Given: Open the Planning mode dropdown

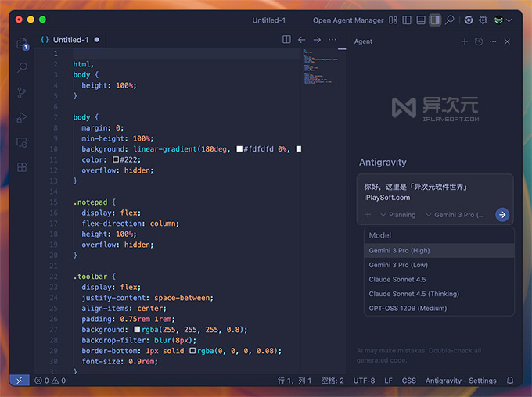Looking at the screenshot, I should click(397, 214).
